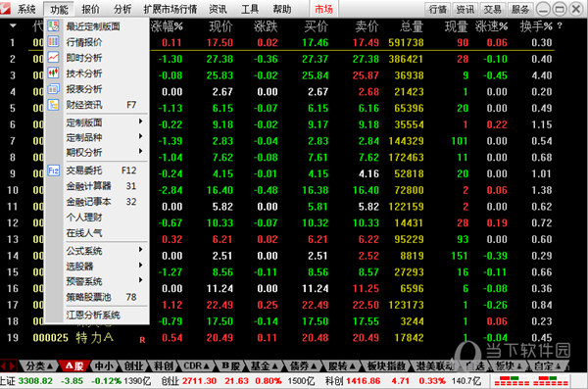
Task: Click the 服务 button at top right
Action: [x=520, y=9]
